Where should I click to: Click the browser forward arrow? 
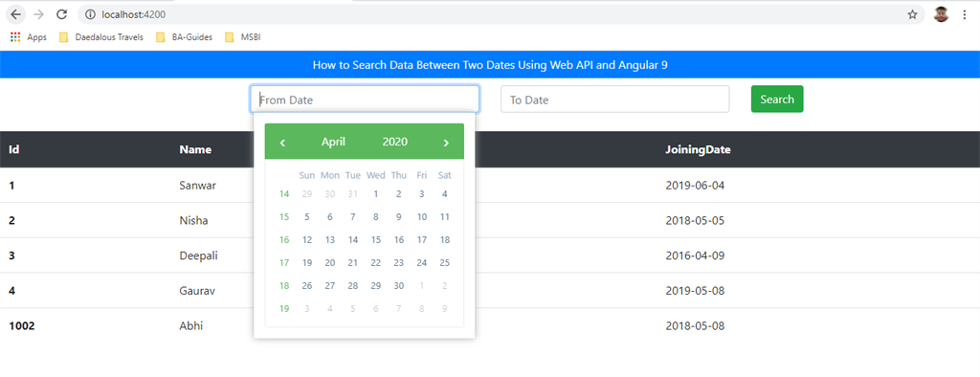38,14
